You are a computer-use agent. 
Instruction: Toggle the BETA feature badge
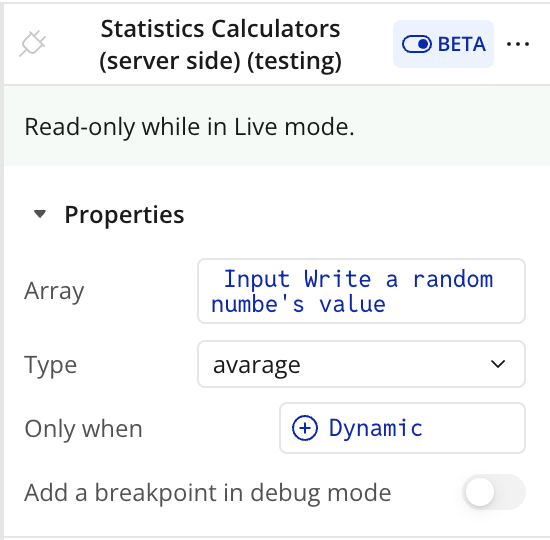tap(443, 44)
